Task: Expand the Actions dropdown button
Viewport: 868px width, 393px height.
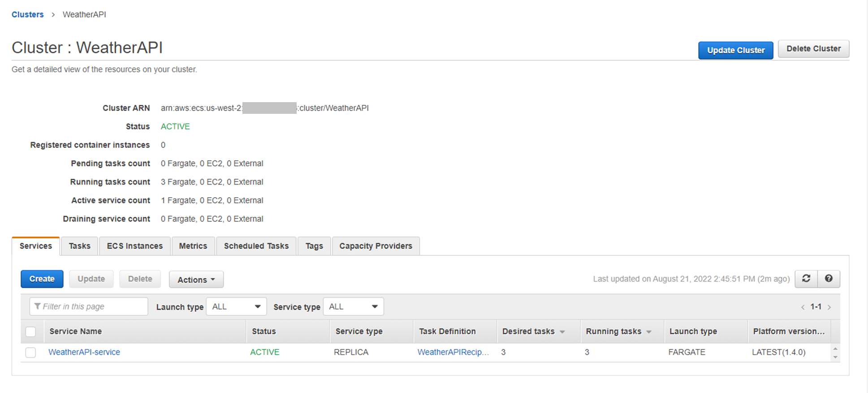Action: tap(196, 280)
